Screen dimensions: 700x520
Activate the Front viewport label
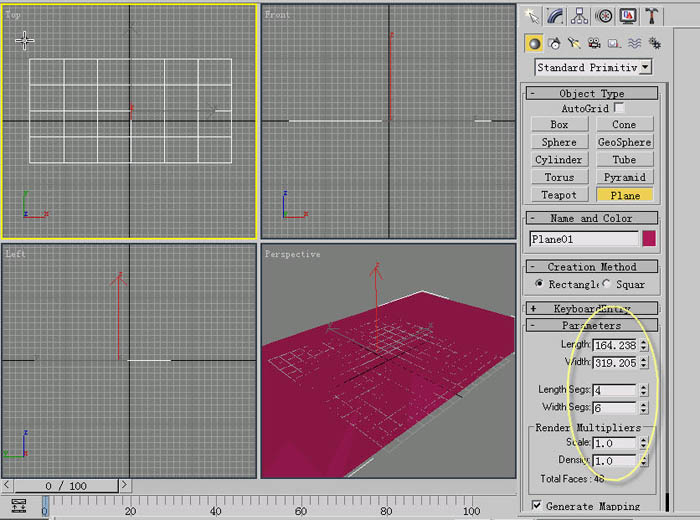[277, 14]
